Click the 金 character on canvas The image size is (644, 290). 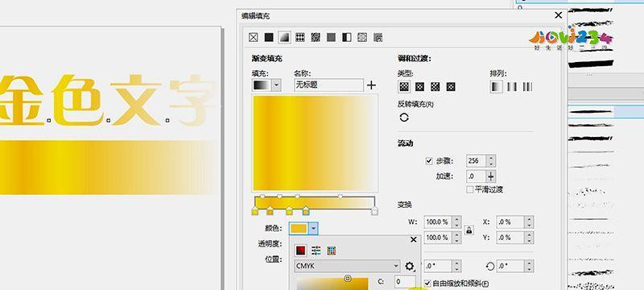tap(22, 100)
